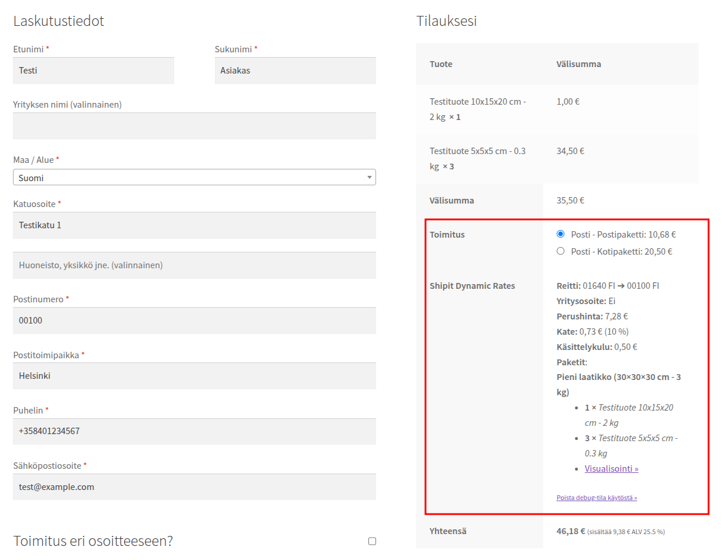Viewport: 728px width, 560px height.
Task: Open the Visualisointi link
Action: [x=611, y=469]
